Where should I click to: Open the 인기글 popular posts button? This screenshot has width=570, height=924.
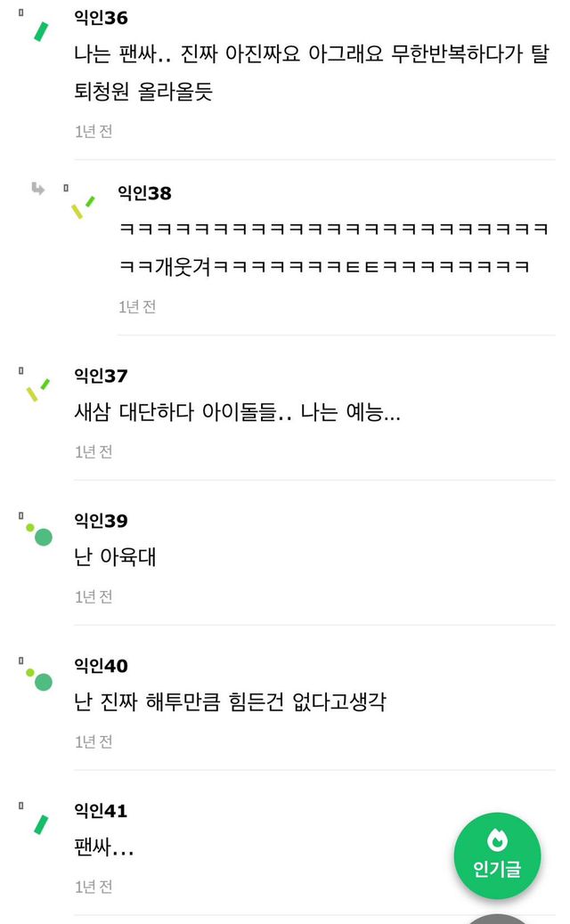(x=497, y=856)
